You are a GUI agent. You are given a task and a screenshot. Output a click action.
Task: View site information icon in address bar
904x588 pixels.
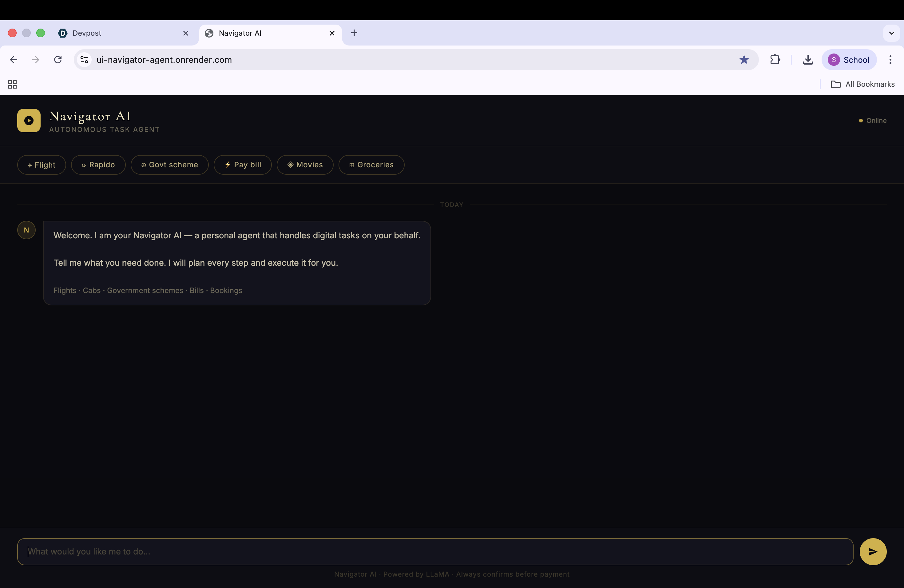tap(84, 60)
